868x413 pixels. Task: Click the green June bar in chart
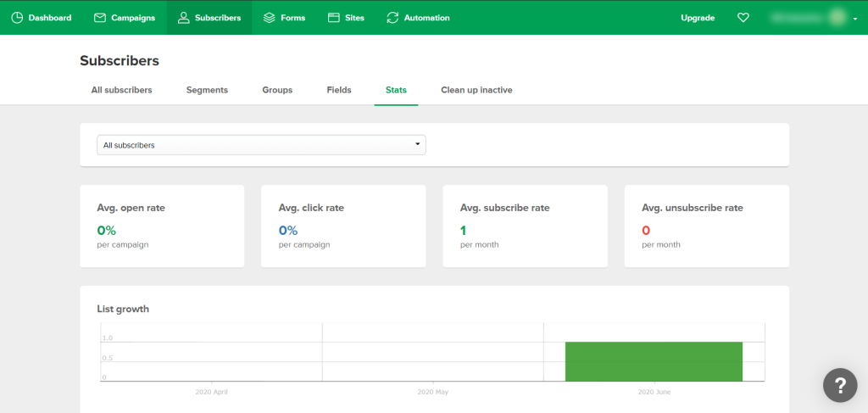[654, 361]
